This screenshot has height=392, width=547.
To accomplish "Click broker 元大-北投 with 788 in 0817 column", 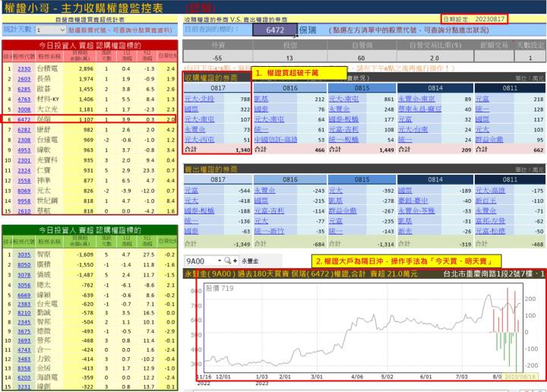I will pyautogui.click(x=199, y=99).
